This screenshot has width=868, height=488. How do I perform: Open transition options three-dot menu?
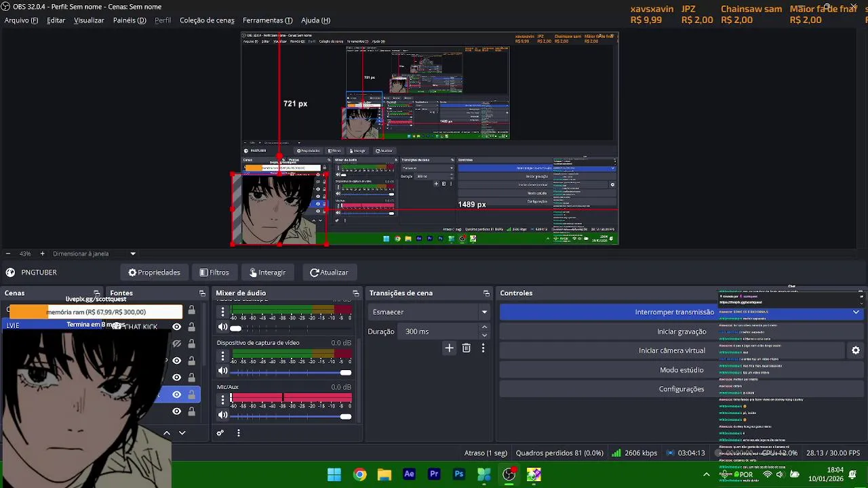click(483, 348)
